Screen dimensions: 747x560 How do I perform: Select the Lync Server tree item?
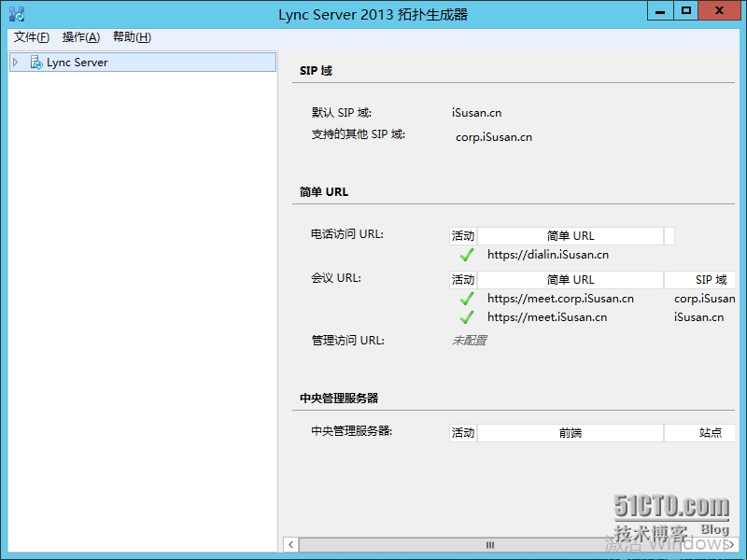click(143, 63)
